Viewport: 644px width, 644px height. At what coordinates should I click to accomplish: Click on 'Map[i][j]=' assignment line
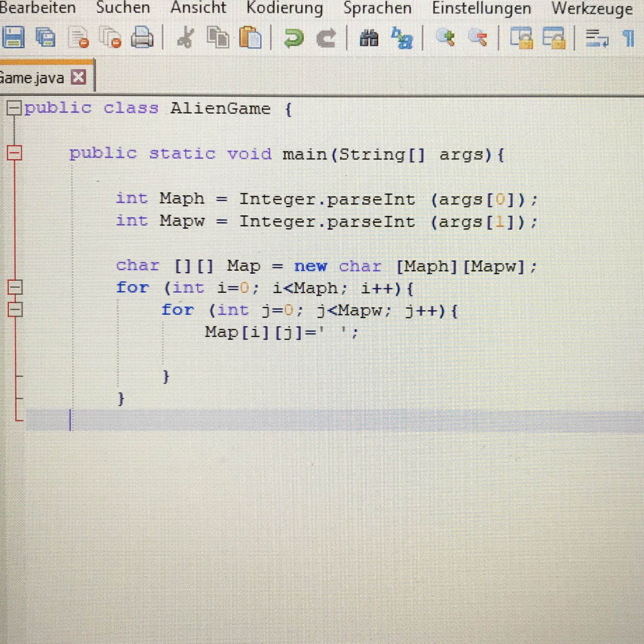click(282, 332)
